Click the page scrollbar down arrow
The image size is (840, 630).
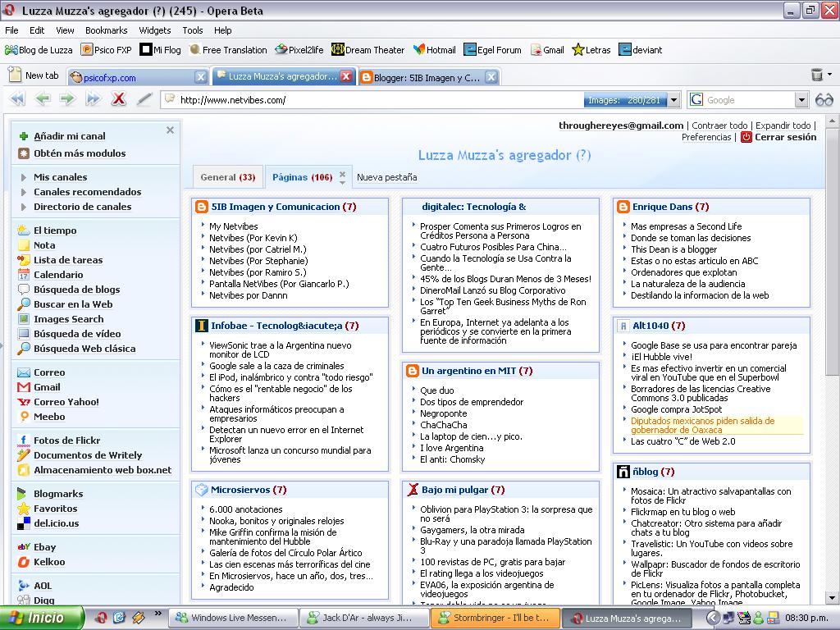point(831,598)
